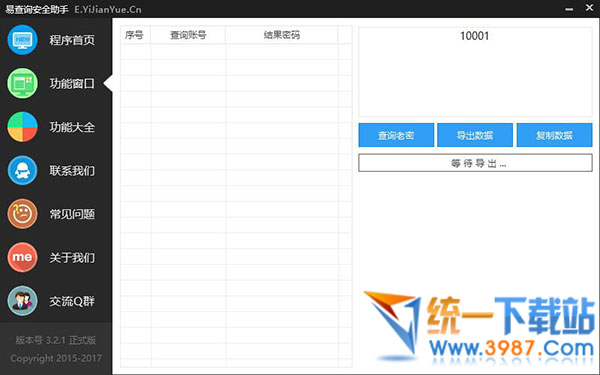The image size is (600, 375).
Task: Select the green 功能窗口 icon
Action: point(22,83)
